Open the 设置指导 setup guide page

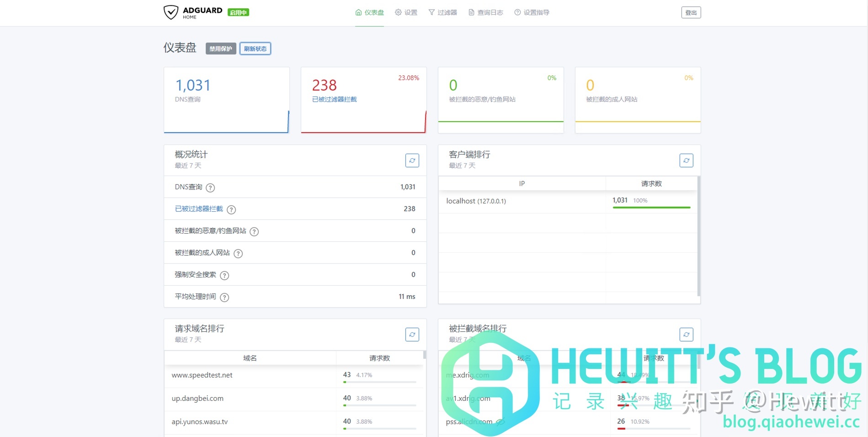[x=532, y=12]
